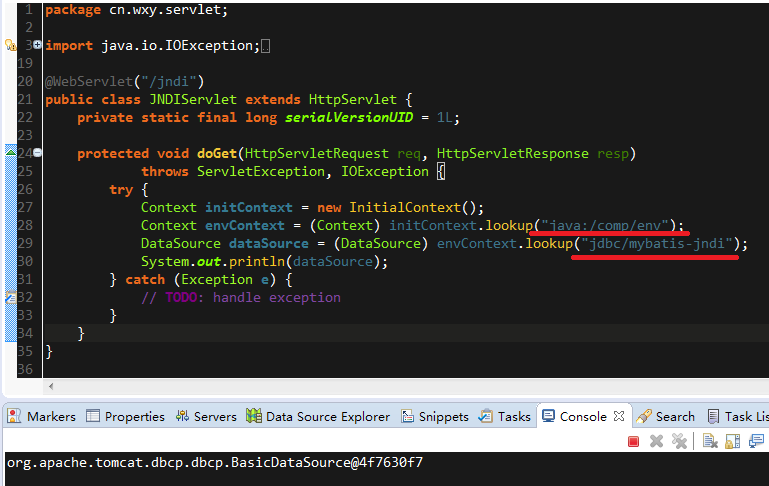Click the serialVersionUID field name
This screenshot has width=769, height=486.
[x=349, y=118]
